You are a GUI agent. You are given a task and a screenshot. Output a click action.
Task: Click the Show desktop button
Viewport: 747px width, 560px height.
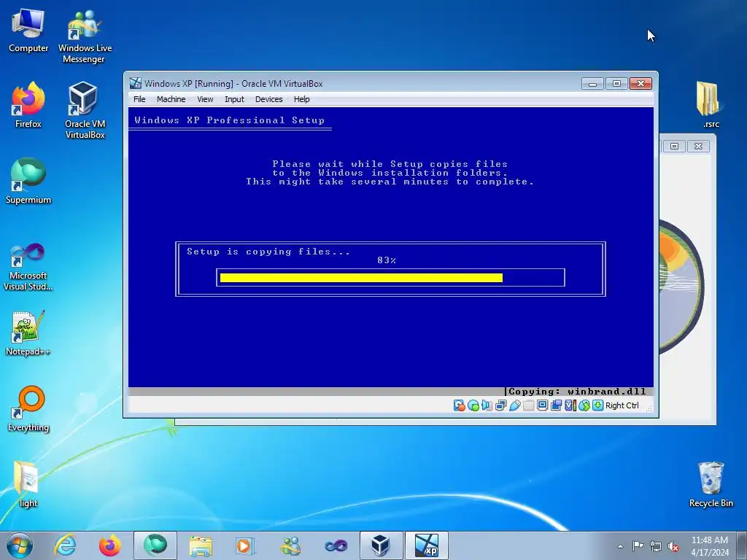pyautogui.click(x=743, y=545)
